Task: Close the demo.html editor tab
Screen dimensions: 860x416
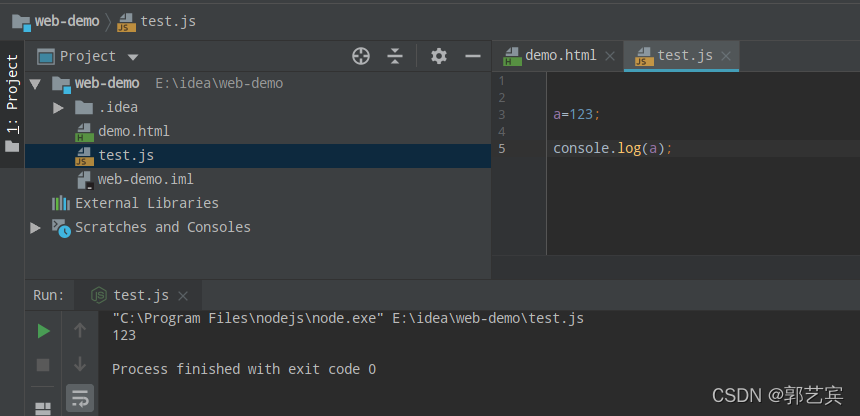Action: (610, 56)
